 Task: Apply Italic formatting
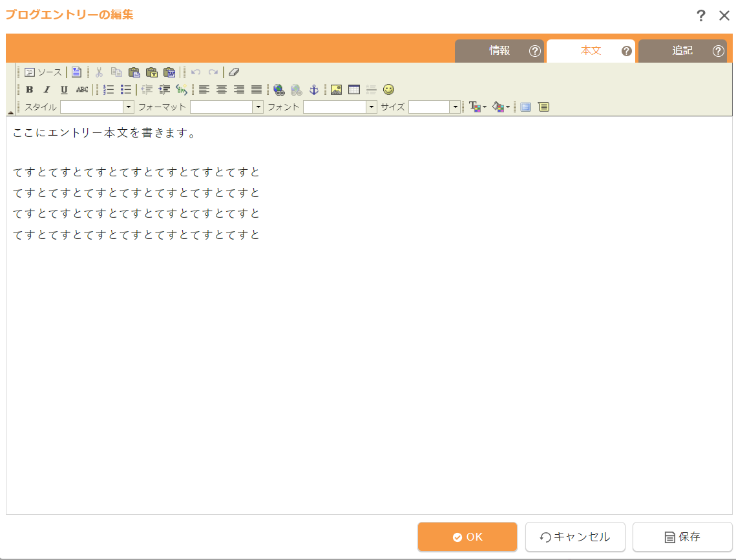tap(47, 90)
